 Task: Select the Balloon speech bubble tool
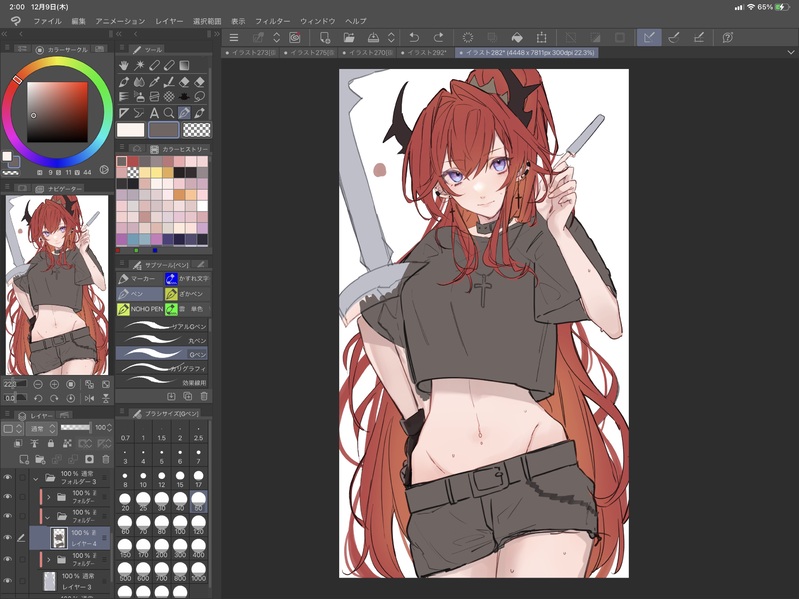click(200, 97)
